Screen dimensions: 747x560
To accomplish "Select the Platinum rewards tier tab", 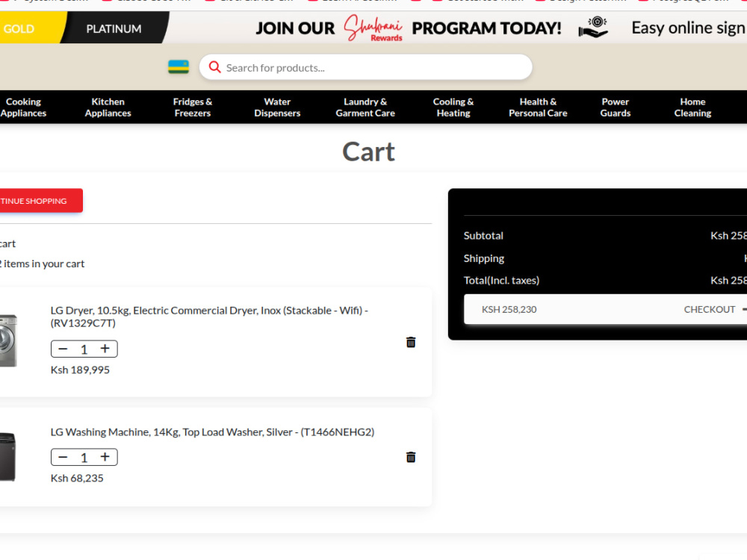I will pos(114,28).
